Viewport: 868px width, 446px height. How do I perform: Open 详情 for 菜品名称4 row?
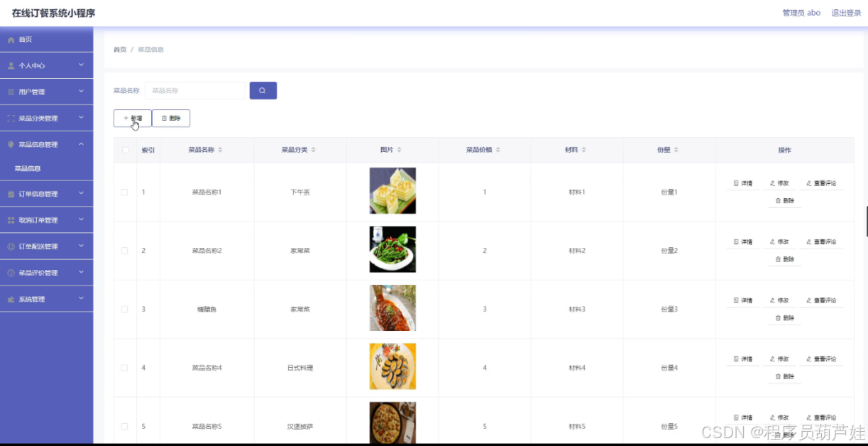pos(742,359)
